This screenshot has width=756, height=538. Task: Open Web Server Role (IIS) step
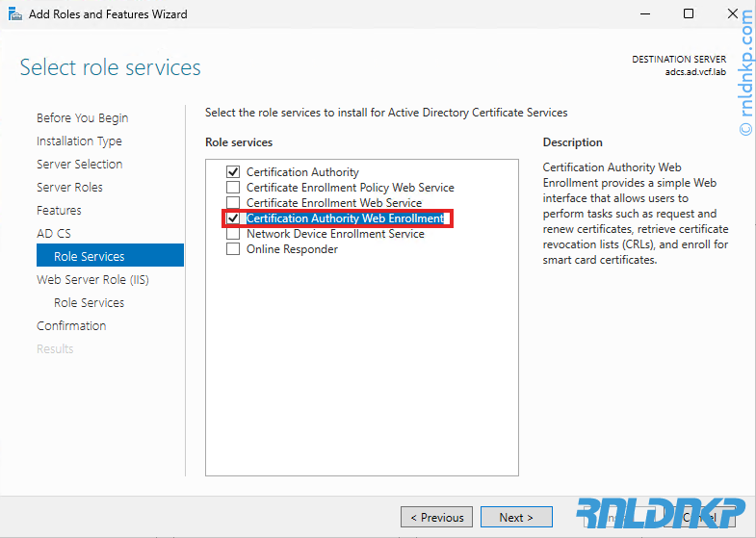click(x=92, y=279)
